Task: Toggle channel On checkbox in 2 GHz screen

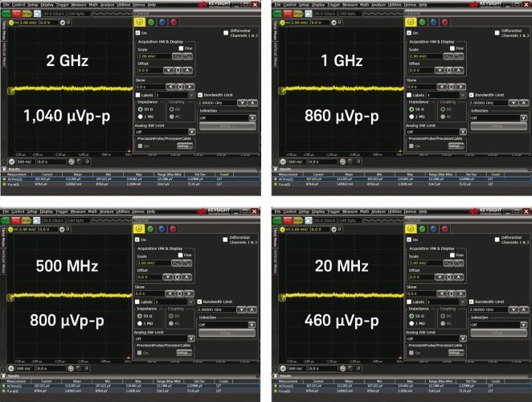Action: pos(137,33)
